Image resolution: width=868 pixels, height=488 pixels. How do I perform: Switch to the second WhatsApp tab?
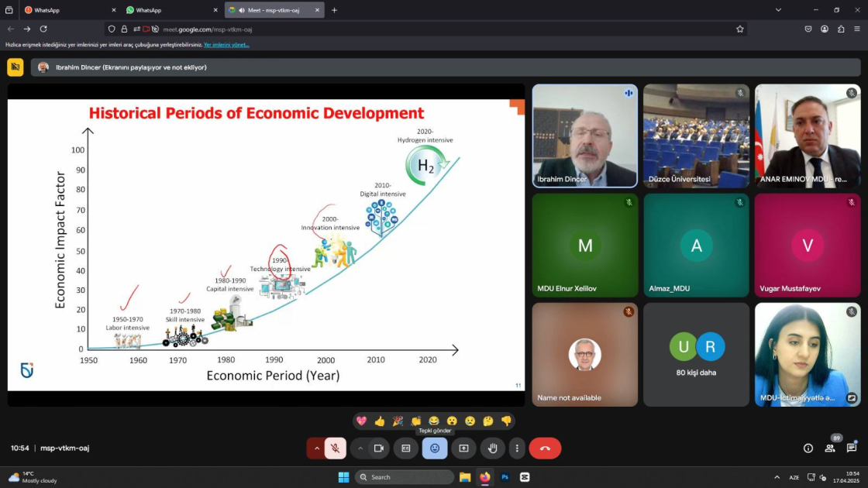(171, 10)
